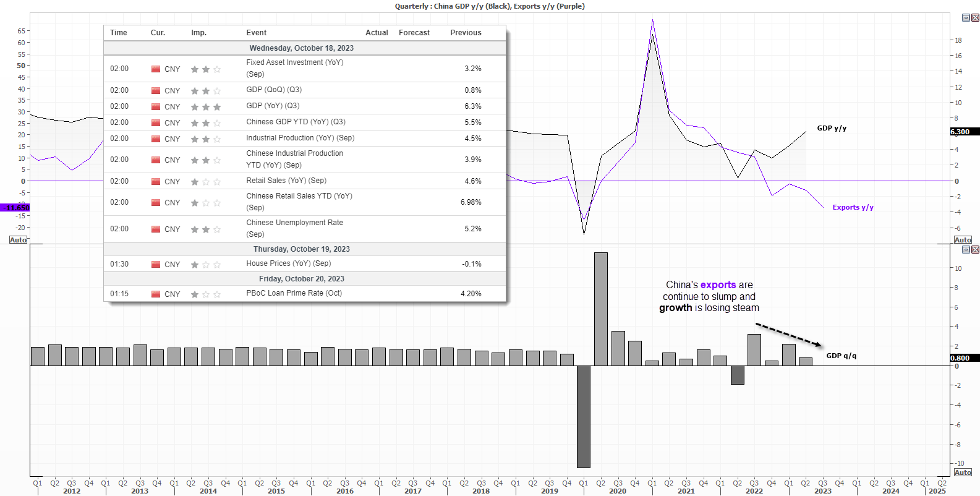Select the Wednesday, October 18, 2023 date row
The width and height of the screenshot is (980, 496).
(x=305, y=48)
